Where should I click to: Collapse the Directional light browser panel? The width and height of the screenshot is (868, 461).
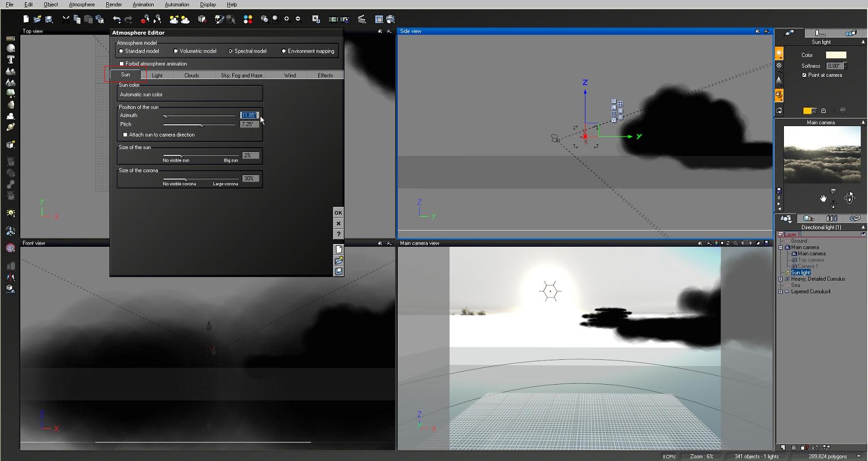pos(863,227)
